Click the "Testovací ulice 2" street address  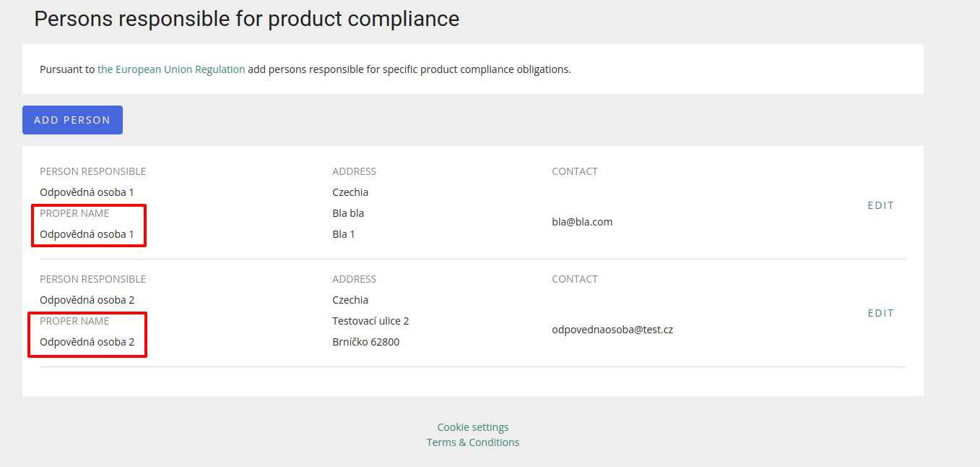click(x=370, y=321)
